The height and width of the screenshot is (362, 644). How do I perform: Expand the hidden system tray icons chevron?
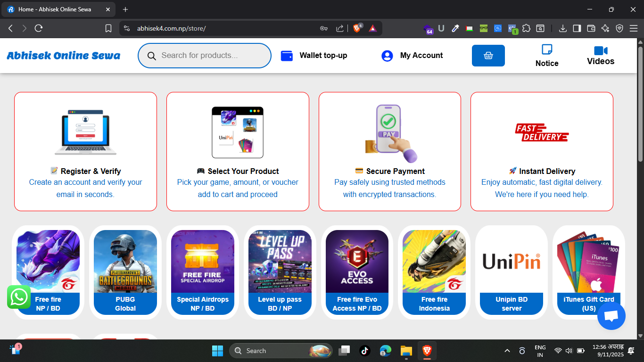click(507, 351)
